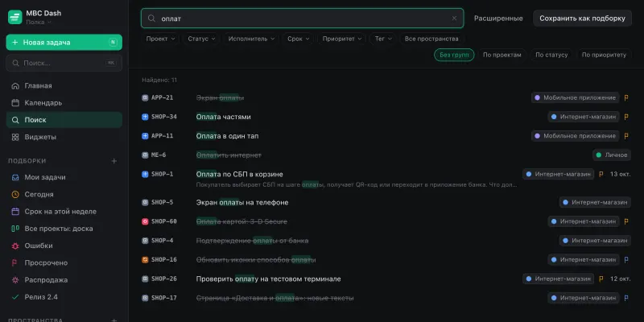The height and width of the screenshot is (322, 644).
Task: Expand the Срок filter dropdown
Action: click(x=298, y=39)
